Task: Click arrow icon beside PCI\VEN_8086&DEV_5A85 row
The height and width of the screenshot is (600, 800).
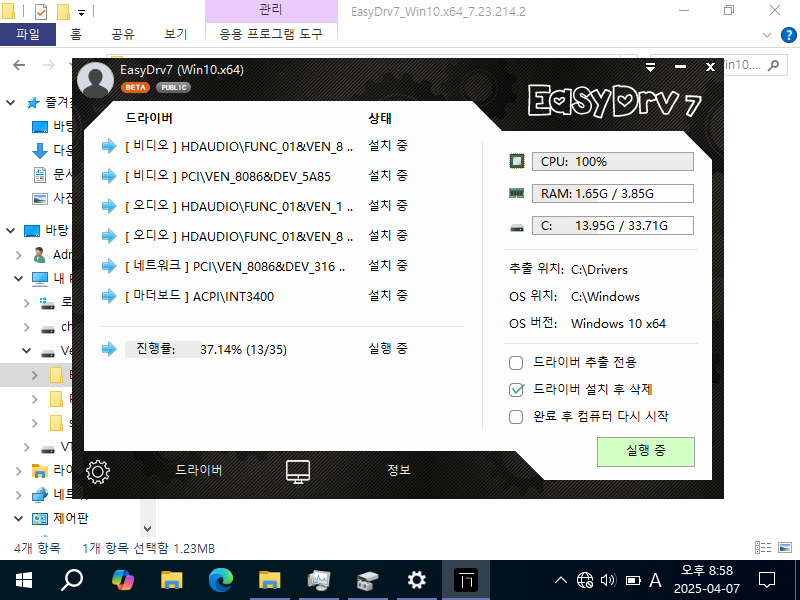Action: (109, 177)
